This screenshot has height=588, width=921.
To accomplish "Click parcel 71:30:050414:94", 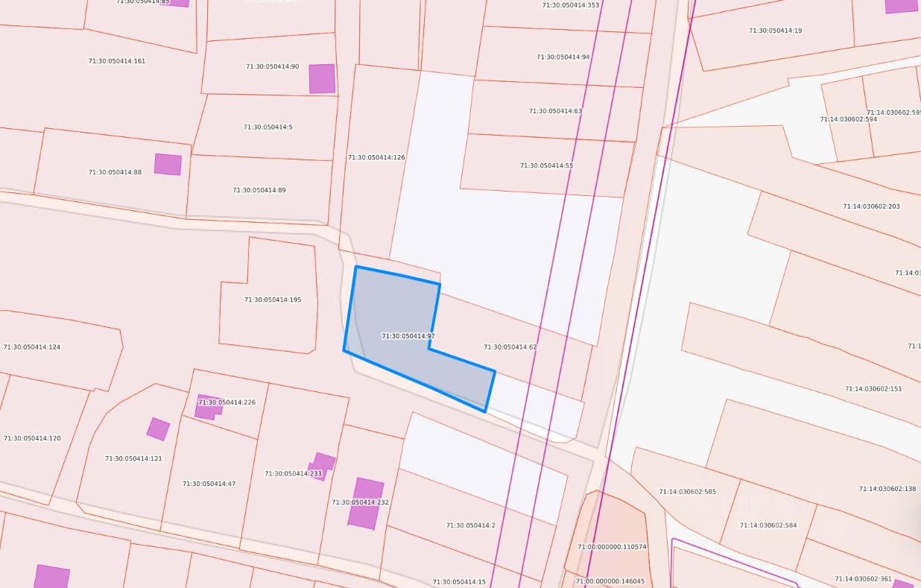I will (563, 57).
